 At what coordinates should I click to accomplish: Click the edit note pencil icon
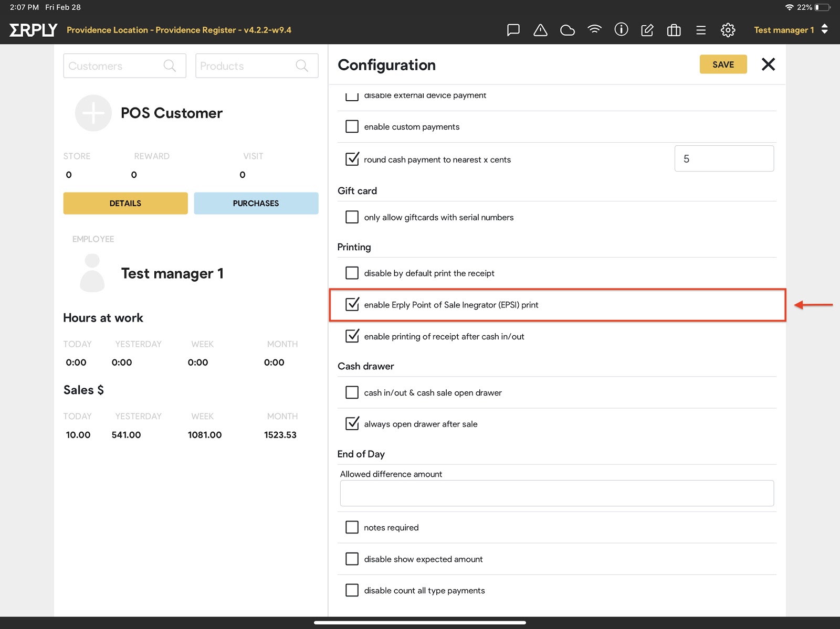click(x=647, y=30)
